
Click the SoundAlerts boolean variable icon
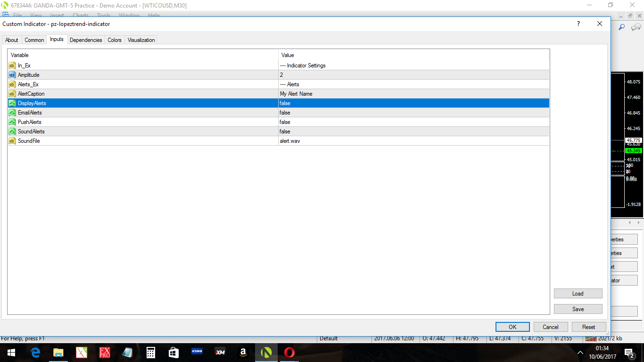coord(12,132)
